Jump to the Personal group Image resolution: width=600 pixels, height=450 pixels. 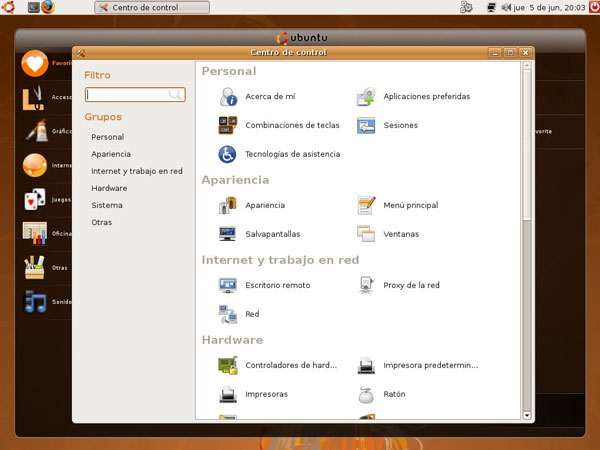(108, 137)
